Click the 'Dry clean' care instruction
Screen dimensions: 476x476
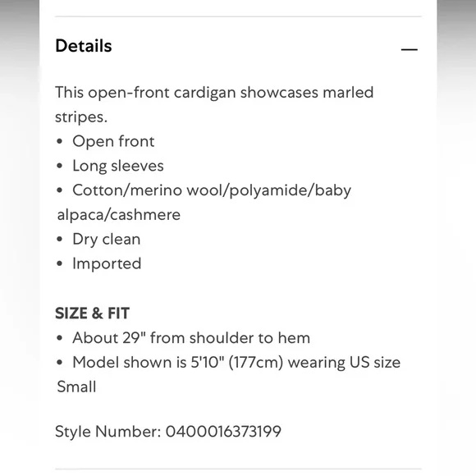tap(106, 240)
